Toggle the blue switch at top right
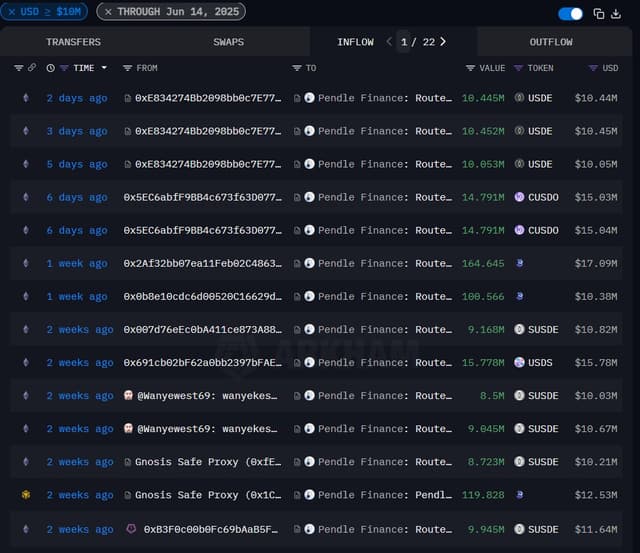640x553 pixels. [x=570, y=14]
